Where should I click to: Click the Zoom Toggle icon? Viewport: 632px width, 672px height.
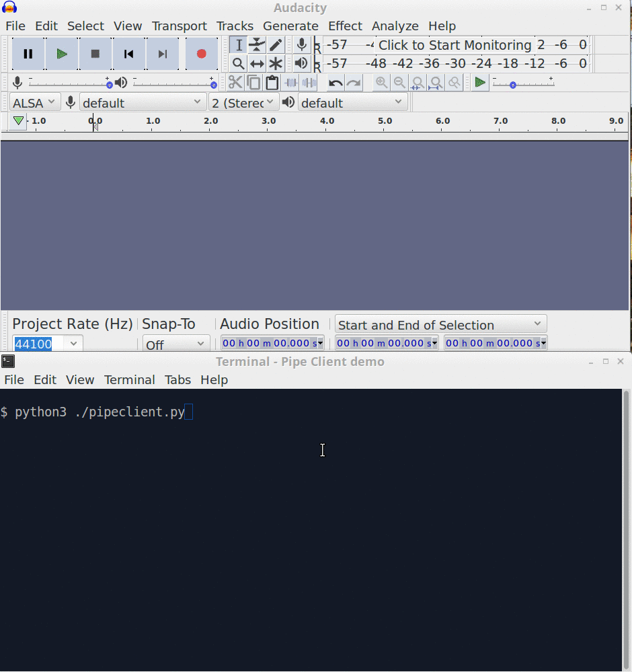[455, 82]
